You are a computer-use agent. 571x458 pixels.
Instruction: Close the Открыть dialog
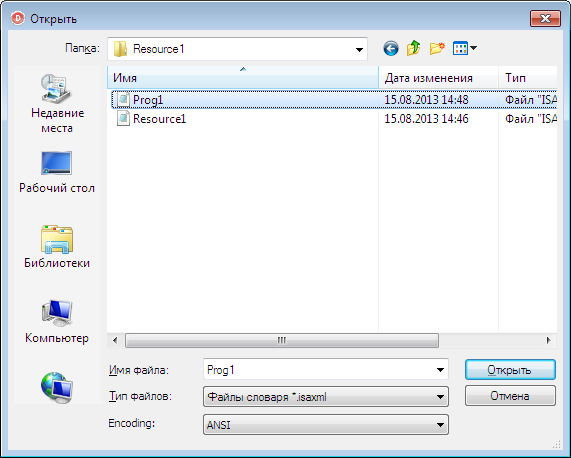[x=545, y=18]
